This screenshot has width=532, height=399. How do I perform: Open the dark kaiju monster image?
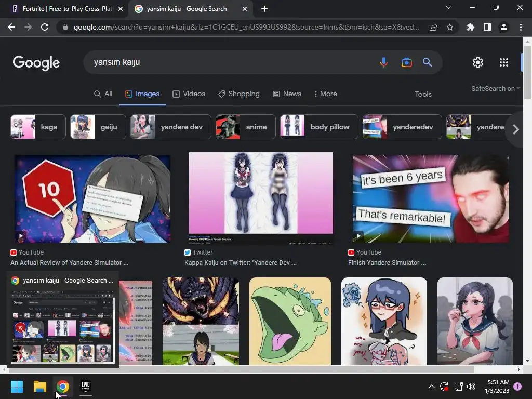point(201,321)
